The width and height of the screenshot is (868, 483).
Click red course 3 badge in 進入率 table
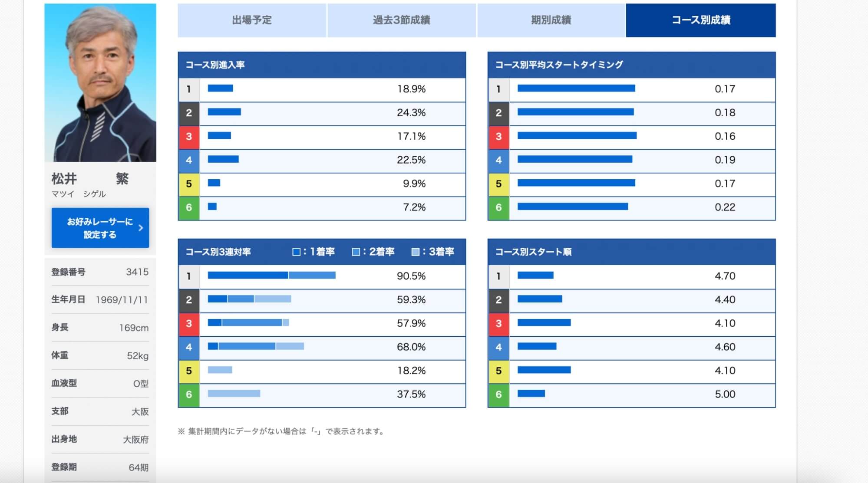tap(189, 136)
